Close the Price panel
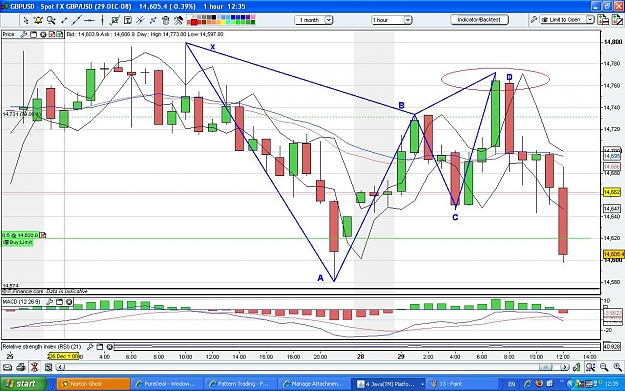The image size is (625, 391). pos(43,35)
